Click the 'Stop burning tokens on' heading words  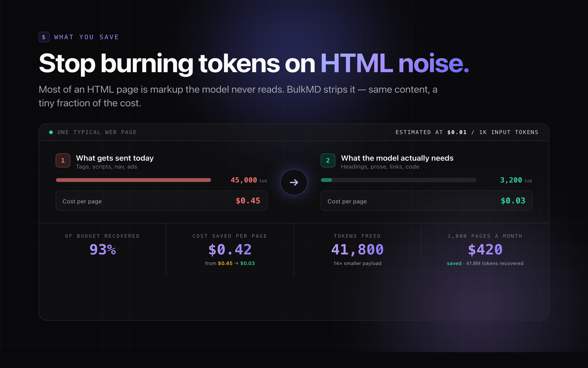177,63
